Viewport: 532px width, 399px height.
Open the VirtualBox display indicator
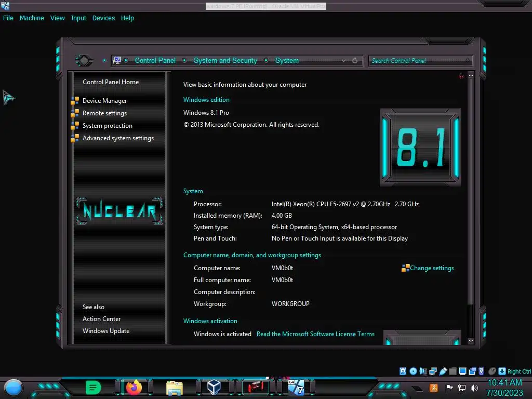pyautogui.click(x=462, y=371)
